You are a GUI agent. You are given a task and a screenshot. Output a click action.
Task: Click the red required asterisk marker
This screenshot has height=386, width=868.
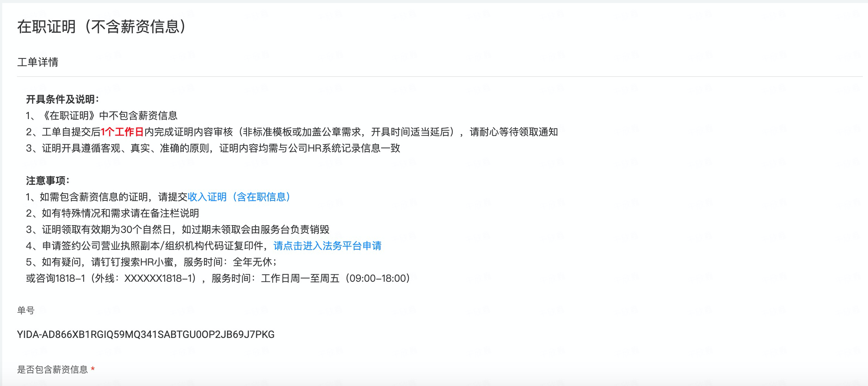click(x=93, y=369)
